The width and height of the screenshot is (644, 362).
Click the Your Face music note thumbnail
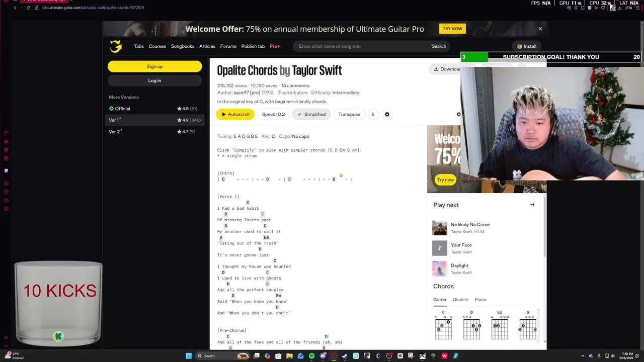[440, 248]
